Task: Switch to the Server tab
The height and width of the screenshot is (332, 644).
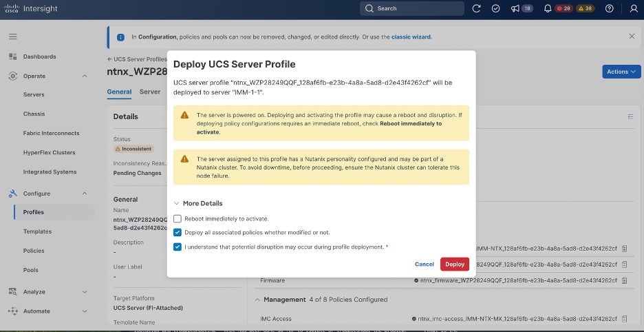Action: (150, 92)
